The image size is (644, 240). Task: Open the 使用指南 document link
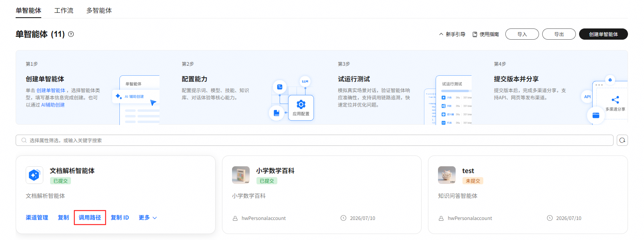click(486, 34)
